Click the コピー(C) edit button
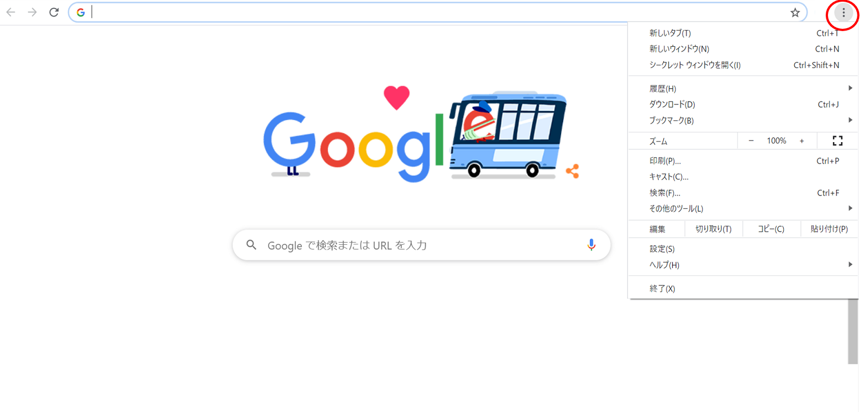Image resolution: width=868 pixels, height=412 pixels. [771, 229]
